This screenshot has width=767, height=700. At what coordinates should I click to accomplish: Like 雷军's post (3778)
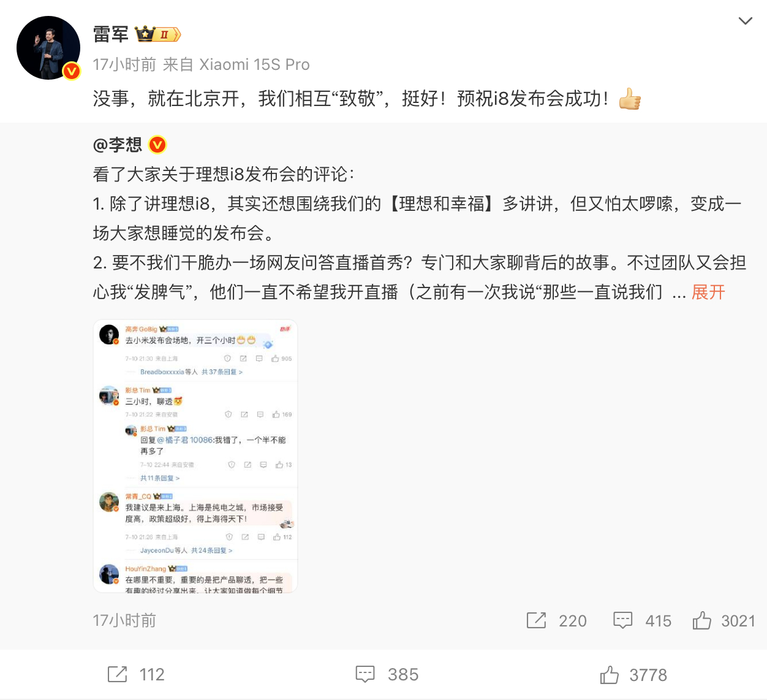(x=633, y=675)
